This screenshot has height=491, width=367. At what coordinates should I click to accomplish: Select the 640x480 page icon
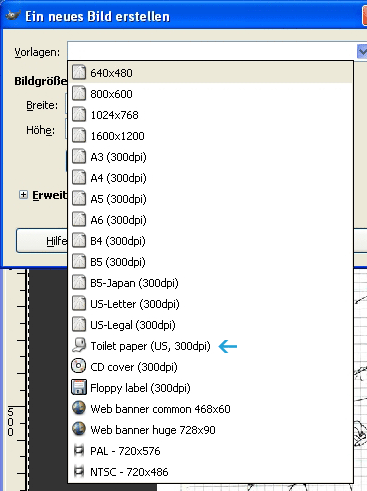click(79, 72)
